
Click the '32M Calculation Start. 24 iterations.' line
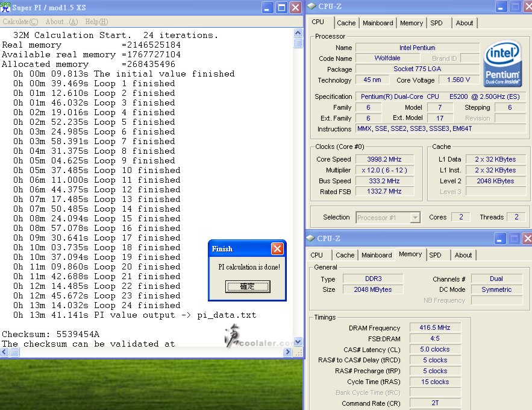tap(115, 36)
